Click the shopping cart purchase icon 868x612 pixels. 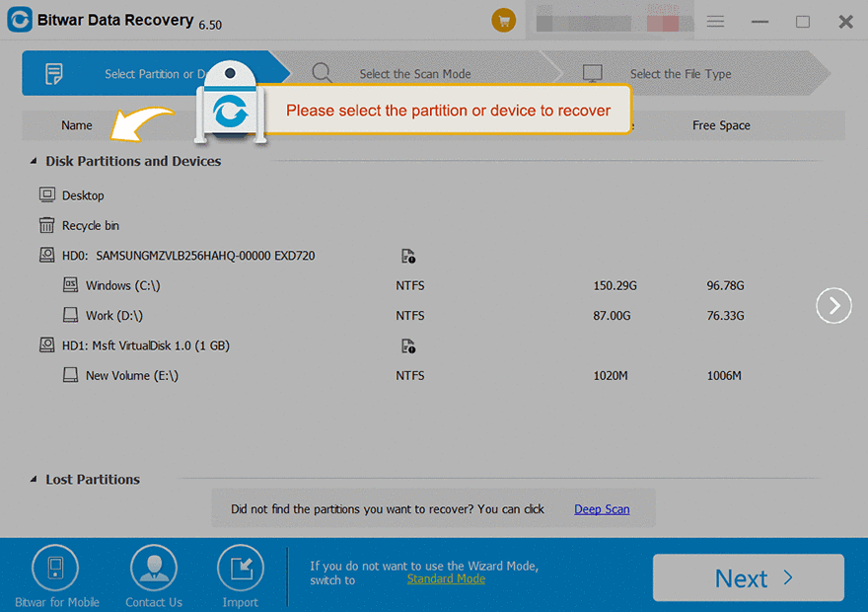(x=504, y=21)
